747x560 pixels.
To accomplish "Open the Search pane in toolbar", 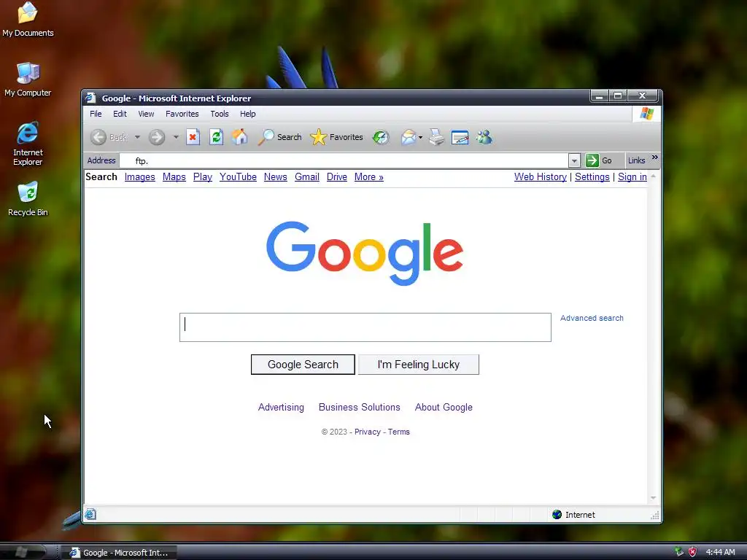I will [279, 137].
